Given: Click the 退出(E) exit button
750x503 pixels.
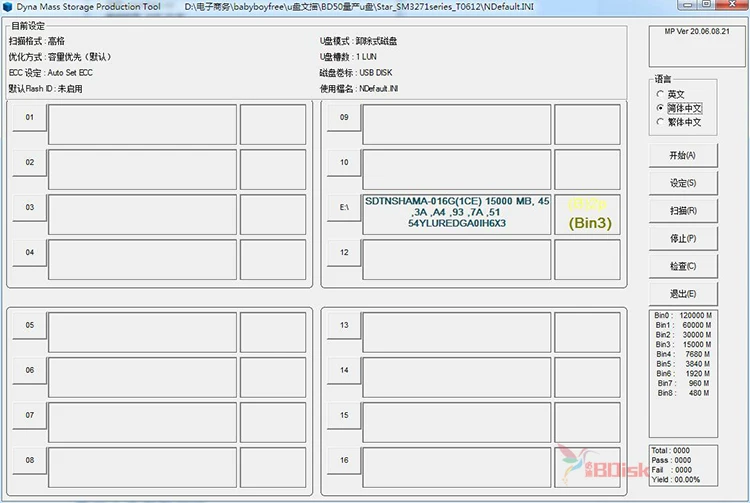Looking at the screenshot, I should [x=683, y=294].
